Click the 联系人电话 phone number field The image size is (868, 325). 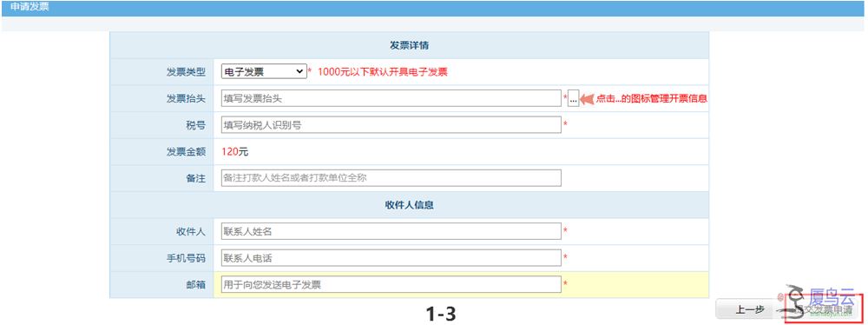tap(391, 258)
